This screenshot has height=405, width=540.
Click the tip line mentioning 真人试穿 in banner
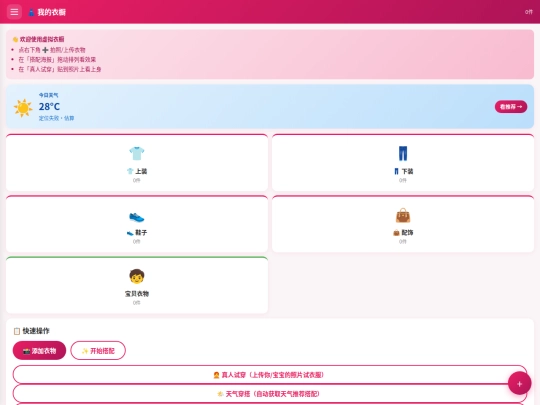click(60, 69)
